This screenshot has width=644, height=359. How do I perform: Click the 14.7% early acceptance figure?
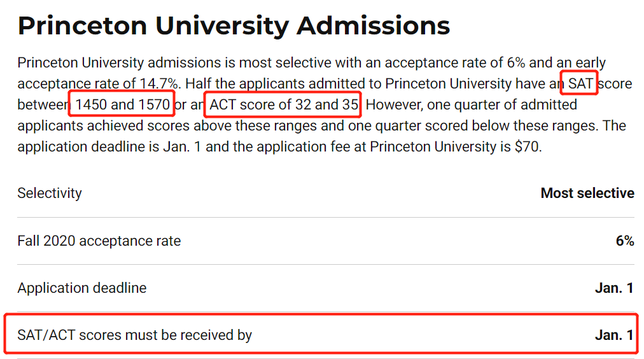(158, 83)
